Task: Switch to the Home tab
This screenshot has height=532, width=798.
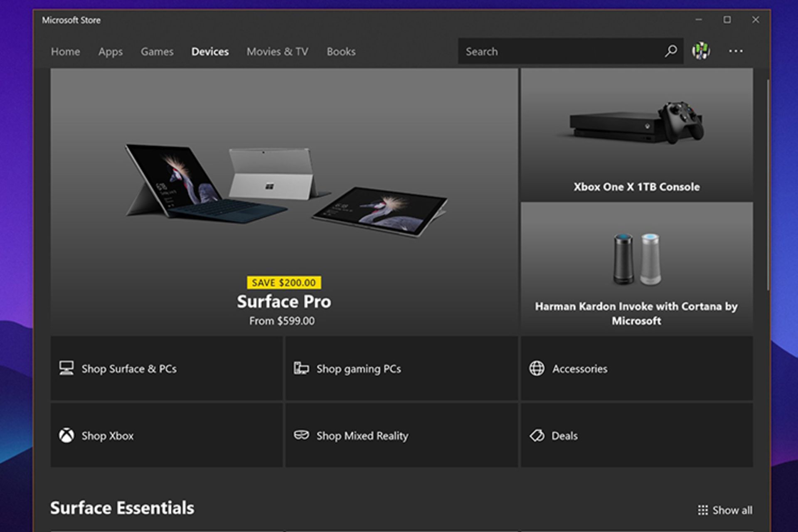Action: point(65,52)
